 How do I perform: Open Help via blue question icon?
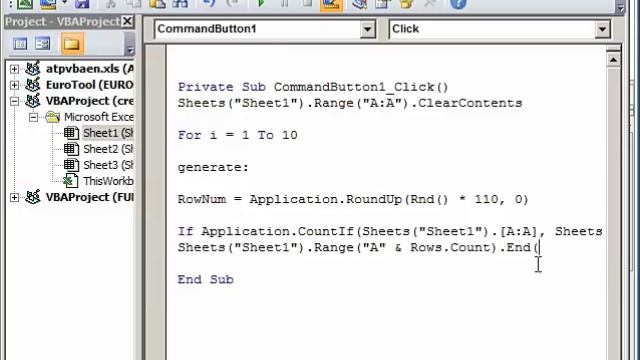[458, 4]
